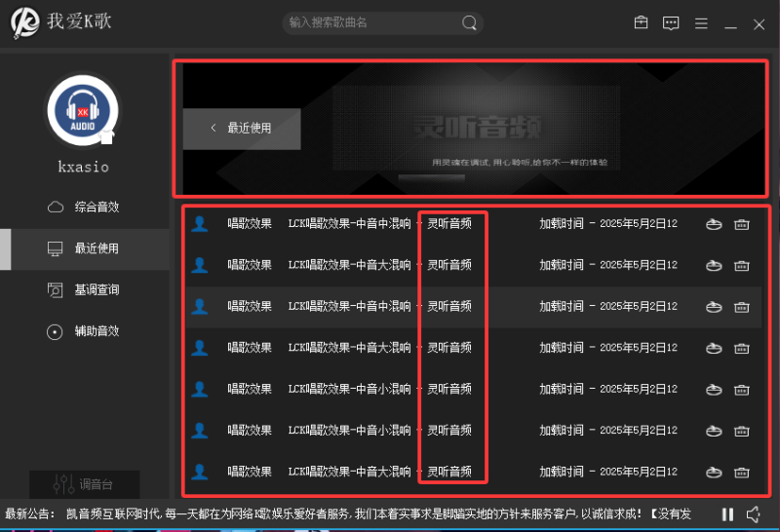This screenshot has width=780, height=532.
Task: Open 综合音效 in the sidebar
Action: [x=85, y=207]
